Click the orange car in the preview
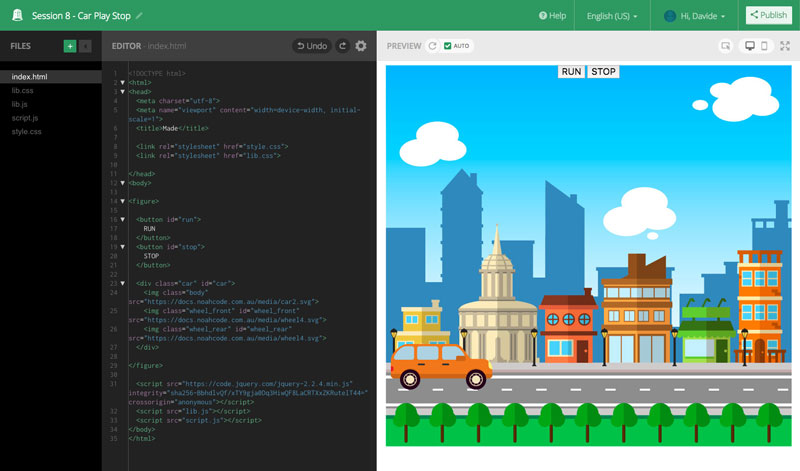Screen dimensions: 800x471 coord(441,366)
